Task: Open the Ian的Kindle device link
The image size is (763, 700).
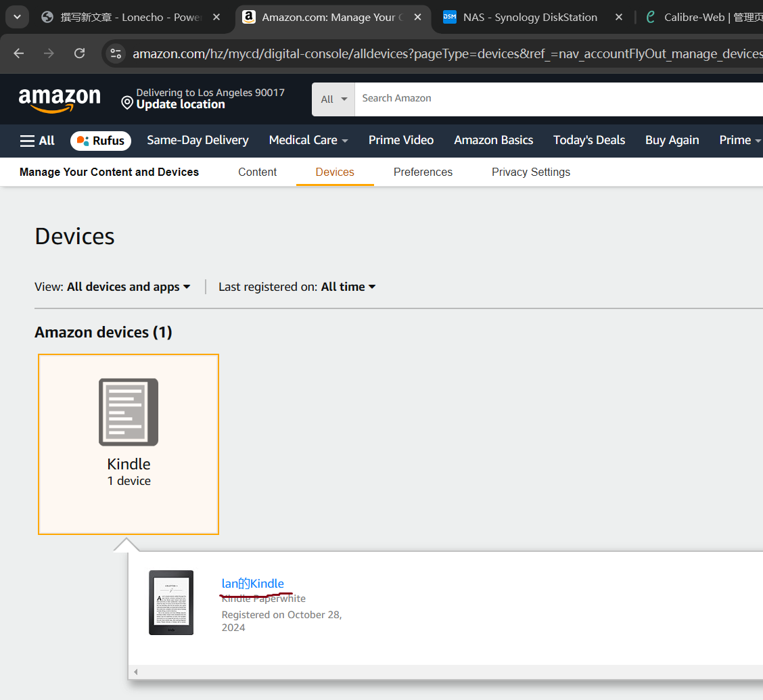Action: pyautogui.click(x=253, y=584)
